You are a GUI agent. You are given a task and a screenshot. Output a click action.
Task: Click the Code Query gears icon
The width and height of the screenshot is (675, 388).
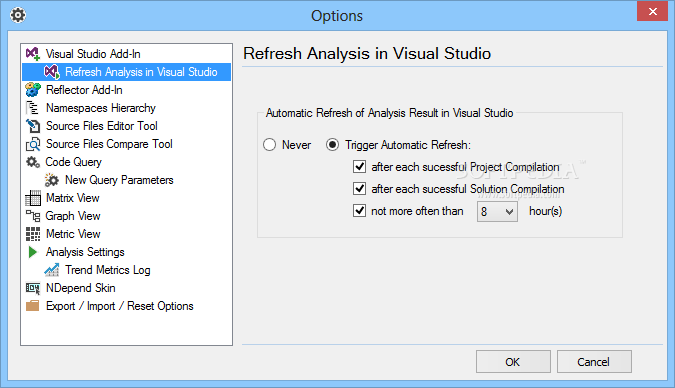(x=33, y=162)
